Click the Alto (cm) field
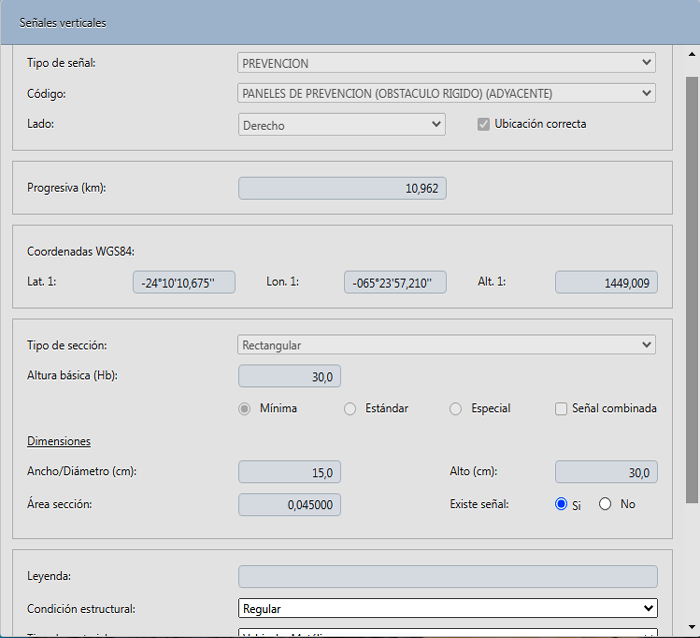700x638 pixels. pyautogui.click(x=606, y=472)
